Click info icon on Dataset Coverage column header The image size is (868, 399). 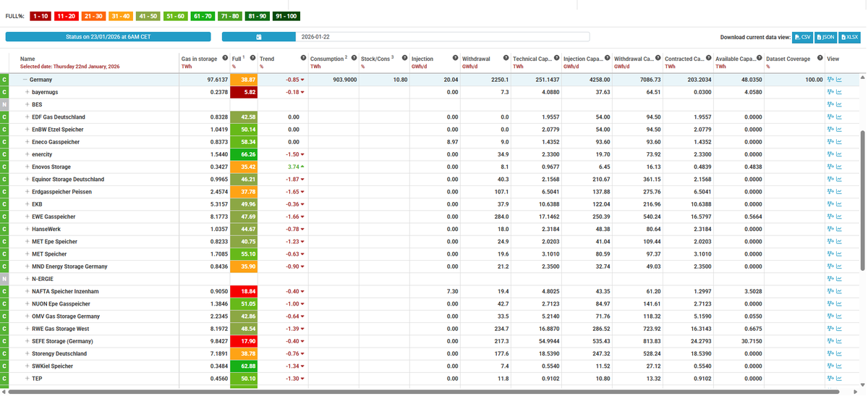(820, 59)
